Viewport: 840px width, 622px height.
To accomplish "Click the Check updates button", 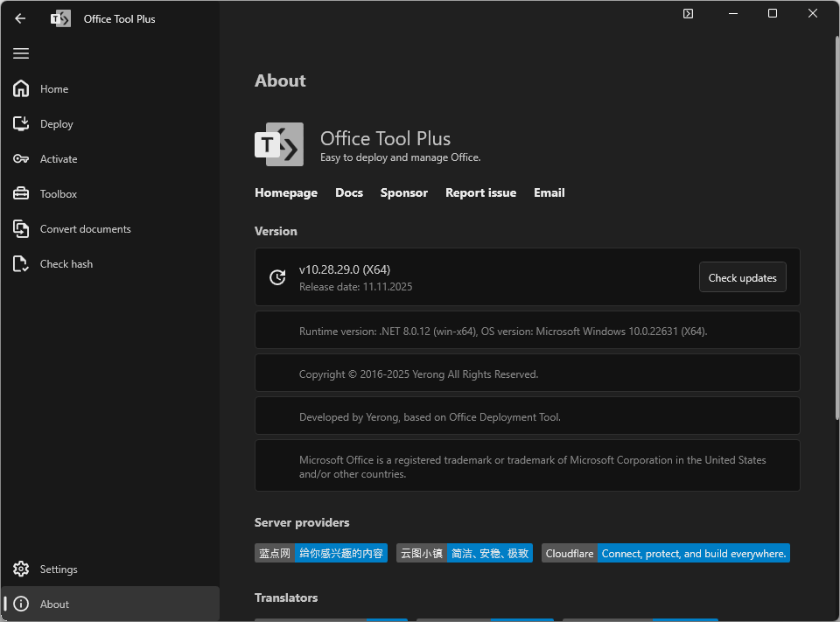I will coord(743,277).
